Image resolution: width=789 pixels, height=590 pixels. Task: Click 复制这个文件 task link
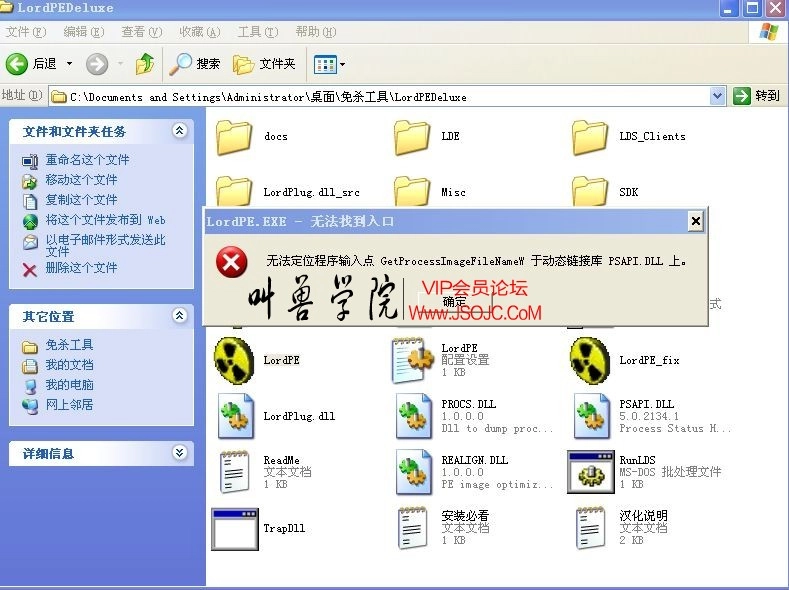tap(82, 200)
